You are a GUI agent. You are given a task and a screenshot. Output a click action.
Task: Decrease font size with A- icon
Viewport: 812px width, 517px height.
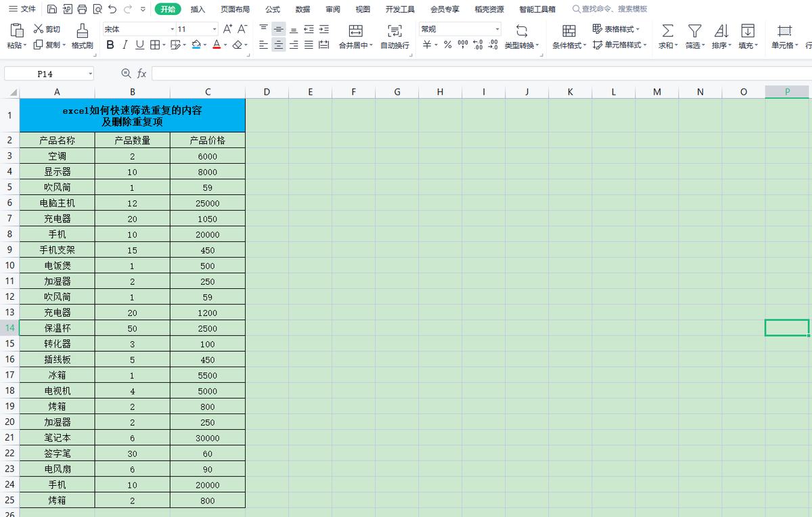click(243, 29)
